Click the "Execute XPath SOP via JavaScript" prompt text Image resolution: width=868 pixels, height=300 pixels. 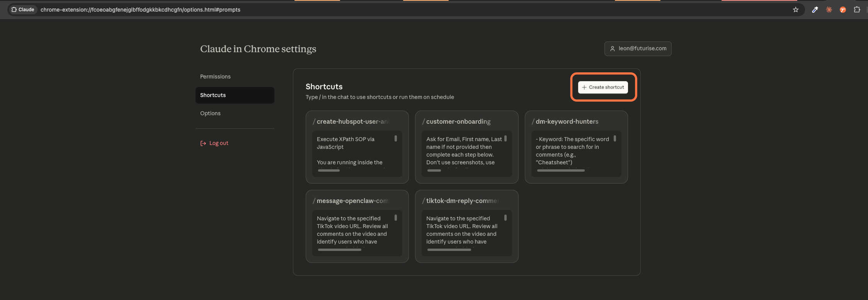pos(346,143)
